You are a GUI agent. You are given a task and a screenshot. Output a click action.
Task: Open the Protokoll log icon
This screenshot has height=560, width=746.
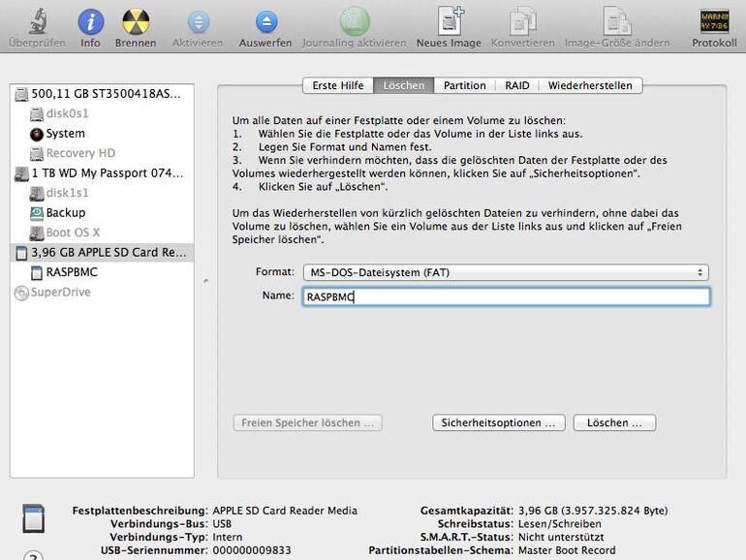tap(714, 22)
